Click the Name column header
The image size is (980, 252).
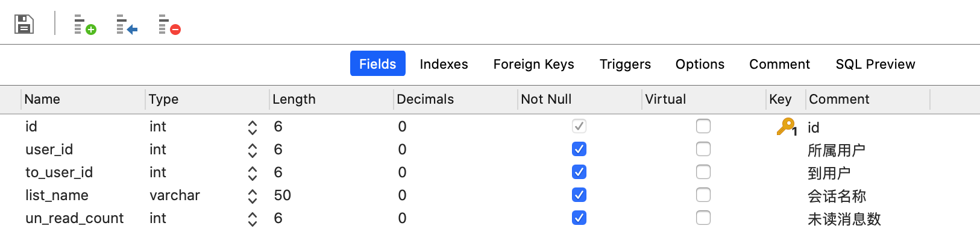(x=42, y=99)
